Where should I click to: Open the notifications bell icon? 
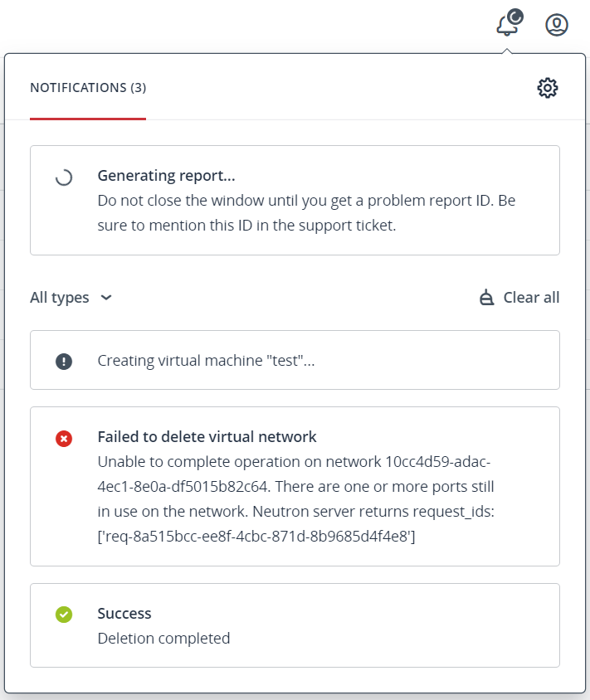[508, 25]
